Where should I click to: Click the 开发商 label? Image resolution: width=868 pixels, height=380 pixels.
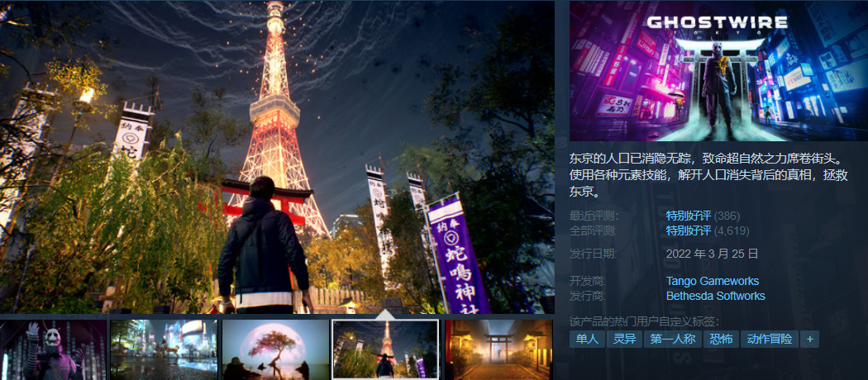pyautogui.click(x=589, y=281)
